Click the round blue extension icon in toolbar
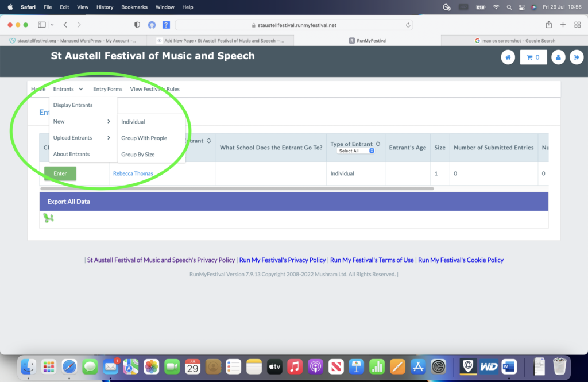Viewport: 588px width, 382px height. [x=152, y=25]
